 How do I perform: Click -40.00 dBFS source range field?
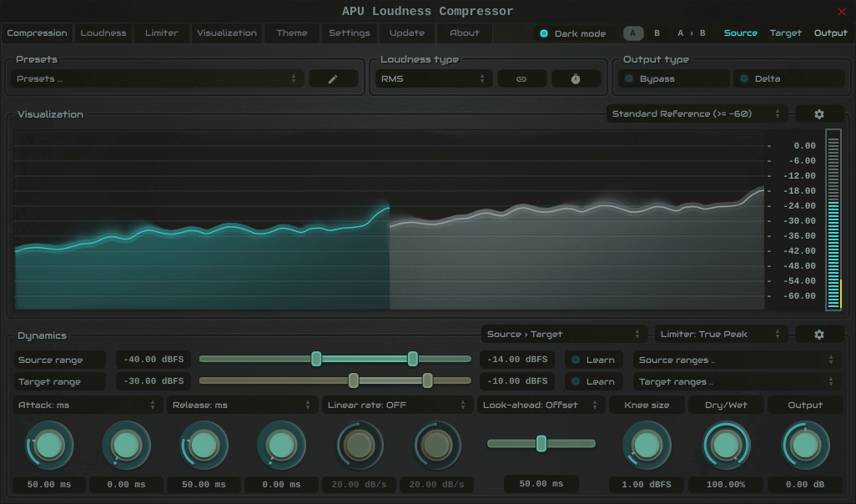click(154, 360)
